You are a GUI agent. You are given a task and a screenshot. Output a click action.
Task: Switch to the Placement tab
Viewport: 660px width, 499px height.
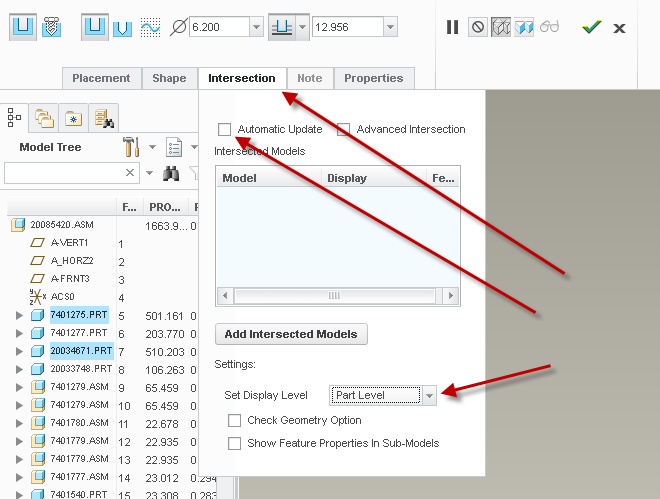101,78
